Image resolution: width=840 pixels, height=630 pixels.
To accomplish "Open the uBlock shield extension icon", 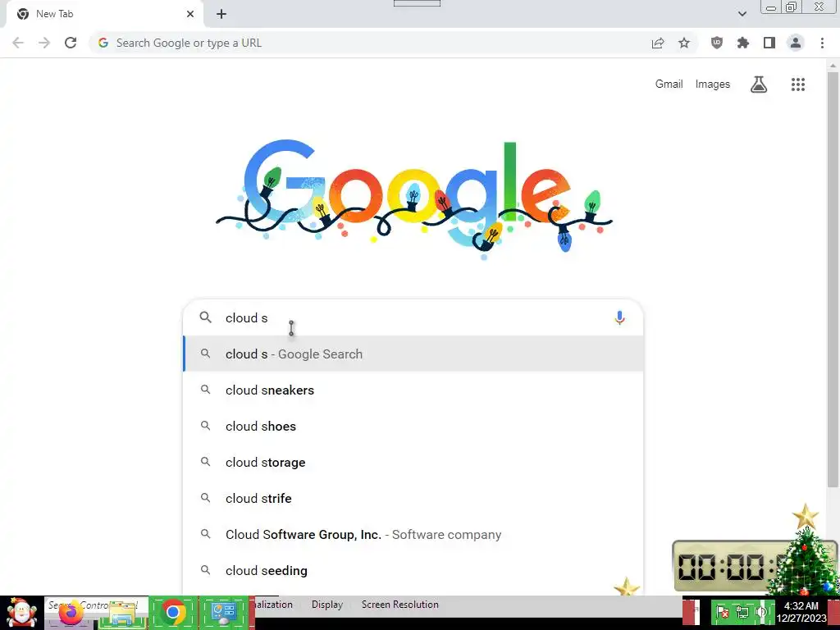I will pyautogui.click(x=717, y=43).
